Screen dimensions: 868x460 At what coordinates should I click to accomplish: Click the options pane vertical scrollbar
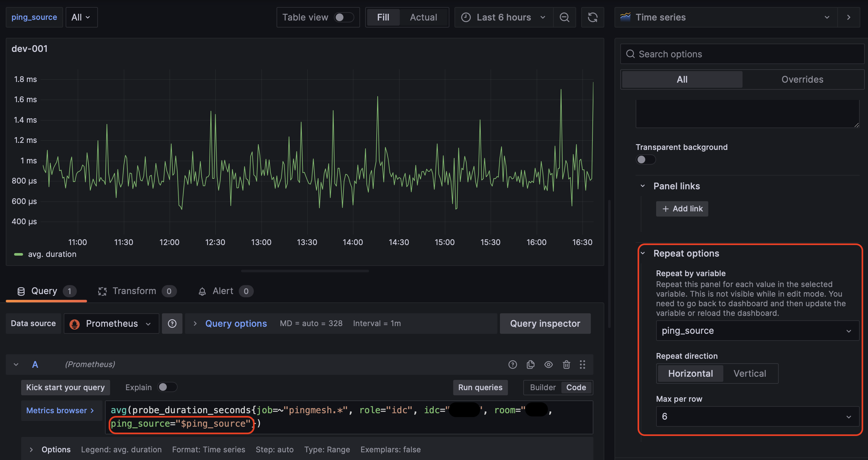click(609, 263)
